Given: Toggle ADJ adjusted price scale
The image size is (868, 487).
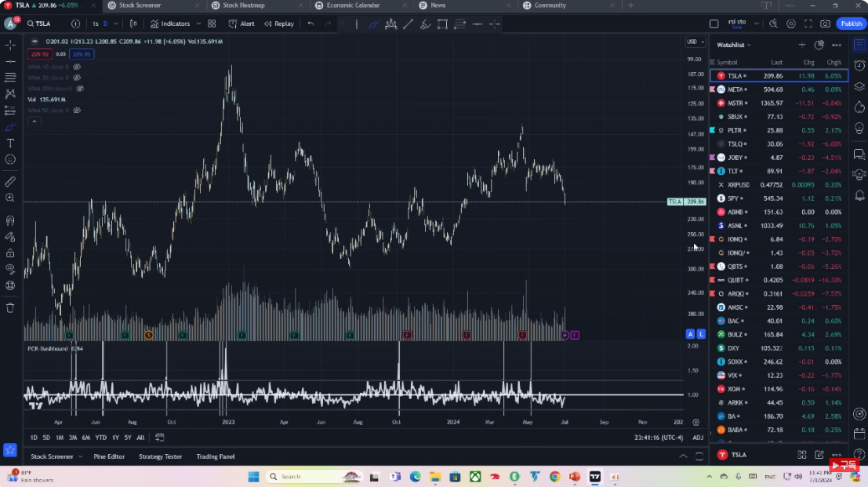Looking at the screenshot, I should click(x=698, y=438).
